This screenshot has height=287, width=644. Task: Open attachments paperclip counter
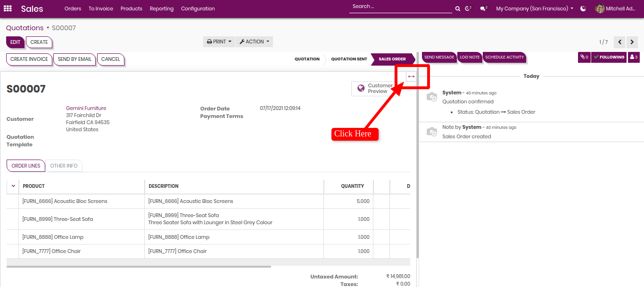coord(584,57)
